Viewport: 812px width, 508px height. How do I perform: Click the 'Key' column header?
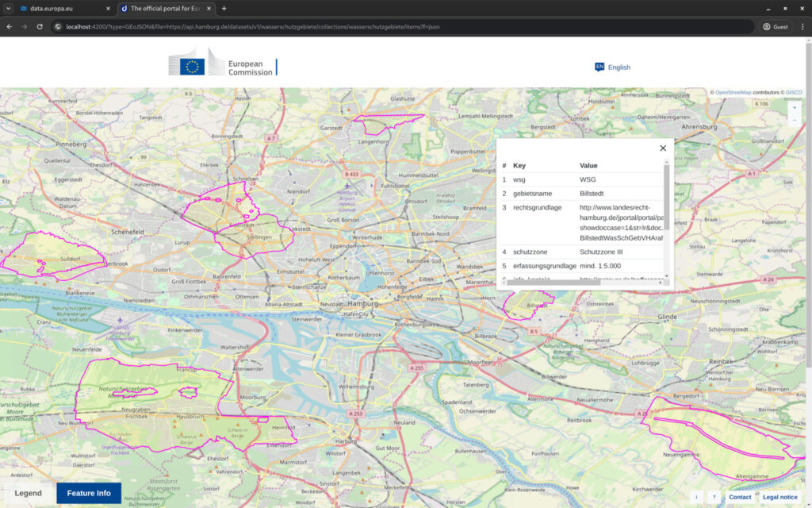[519, 165]
